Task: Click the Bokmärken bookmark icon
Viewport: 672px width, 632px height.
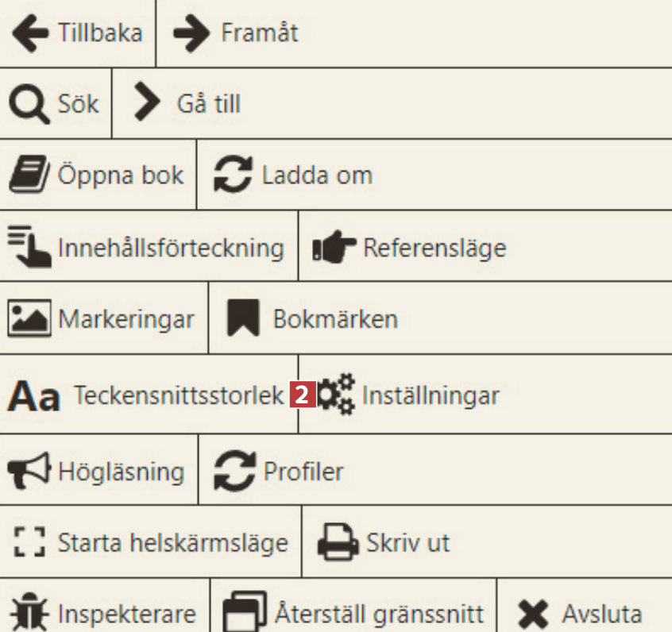Action: point(243,318)
